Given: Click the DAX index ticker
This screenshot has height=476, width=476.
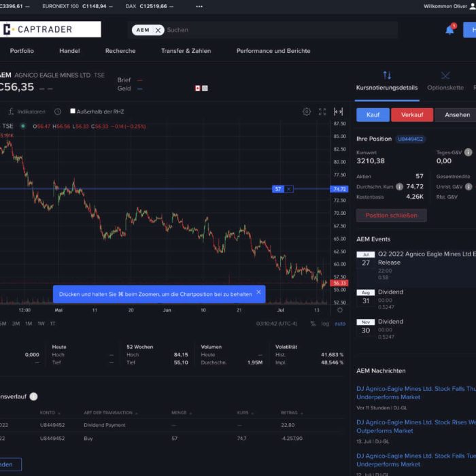Looking at the screenshot, I should (150, 6).
